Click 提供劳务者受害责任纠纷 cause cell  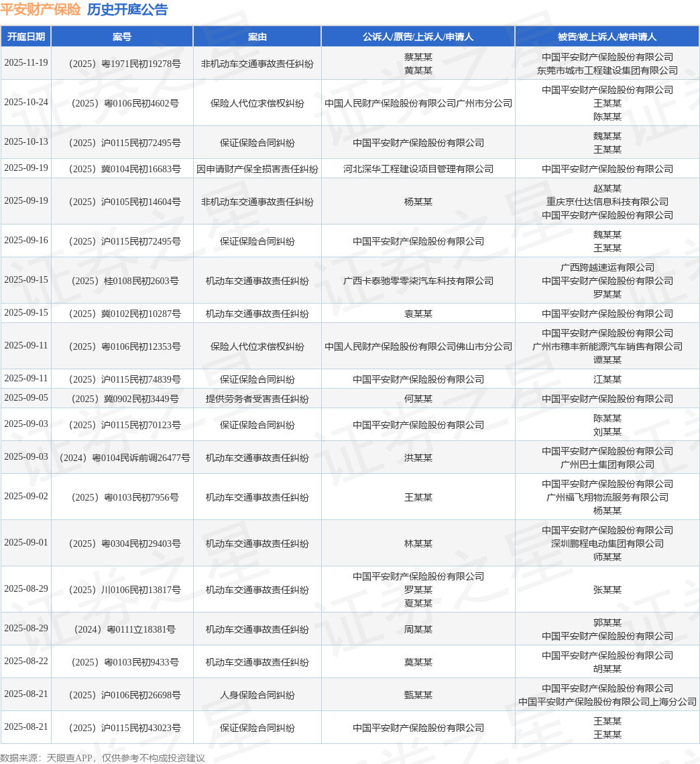(x=257, y=399)
